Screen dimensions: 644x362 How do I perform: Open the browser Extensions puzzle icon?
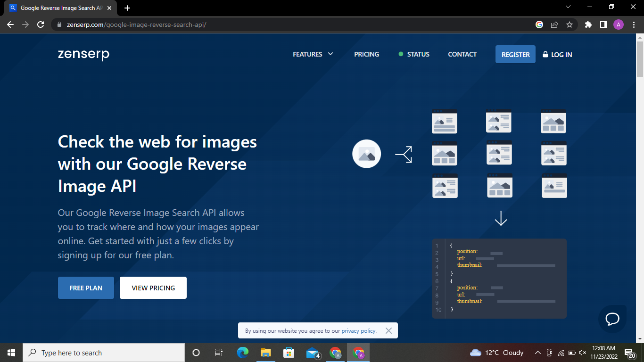(x=588, y=25)
